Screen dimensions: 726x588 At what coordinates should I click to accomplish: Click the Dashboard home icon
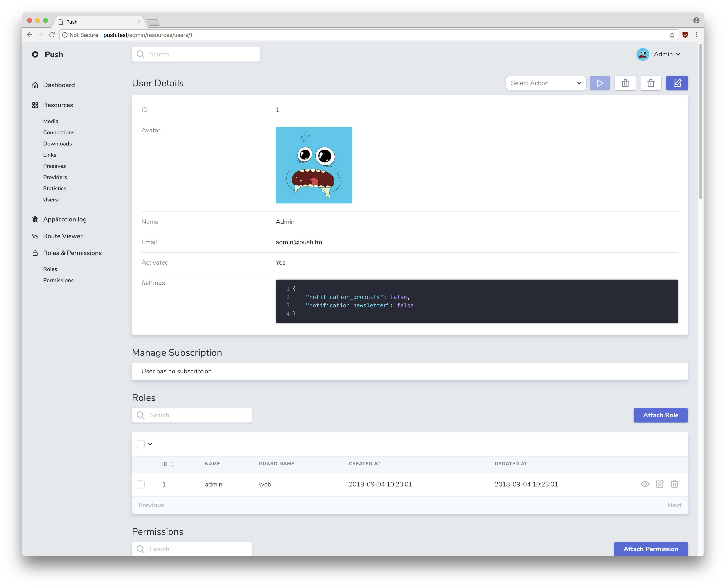click(x=35, y=85)
